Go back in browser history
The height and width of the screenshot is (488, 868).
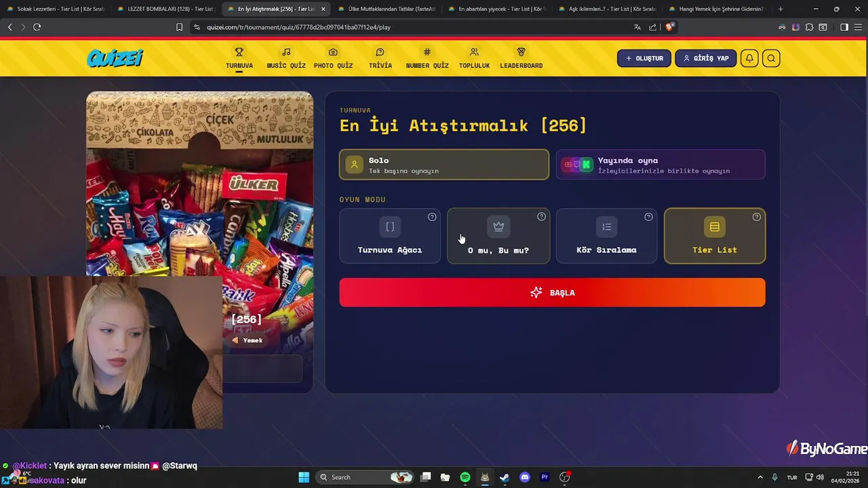(x=9, y=27)
